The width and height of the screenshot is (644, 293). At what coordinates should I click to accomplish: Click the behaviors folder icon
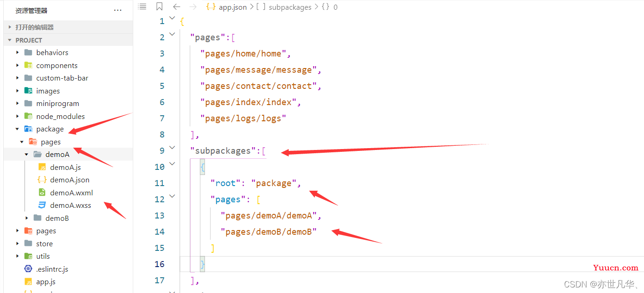point(28,52)
